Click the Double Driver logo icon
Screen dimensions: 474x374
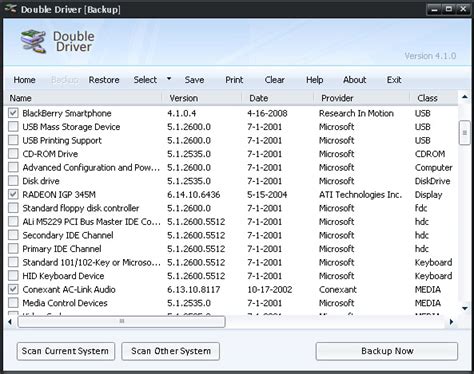tap(33, 41)
